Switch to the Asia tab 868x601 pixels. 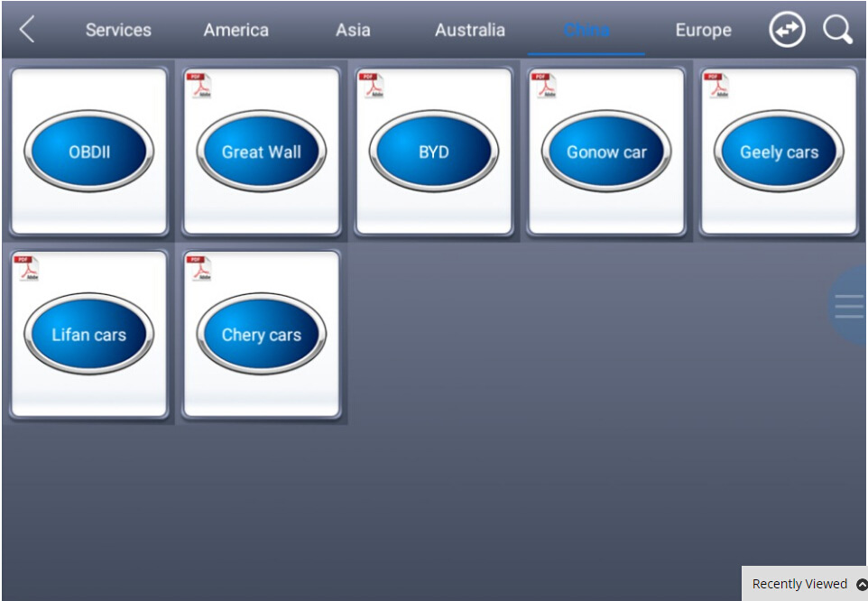(352, 30)
